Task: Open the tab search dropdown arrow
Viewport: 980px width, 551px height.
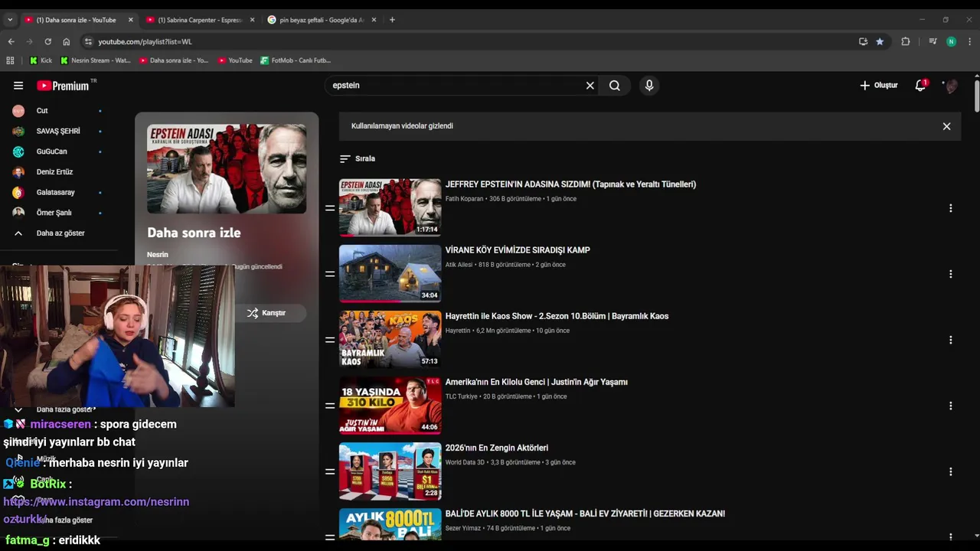Action: point(10,20)
